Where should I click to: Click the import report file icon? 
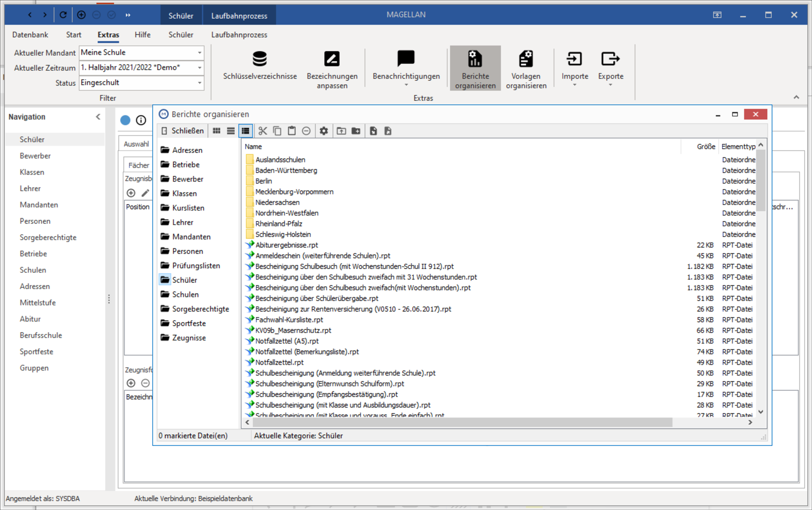click(x=373, y=131)
